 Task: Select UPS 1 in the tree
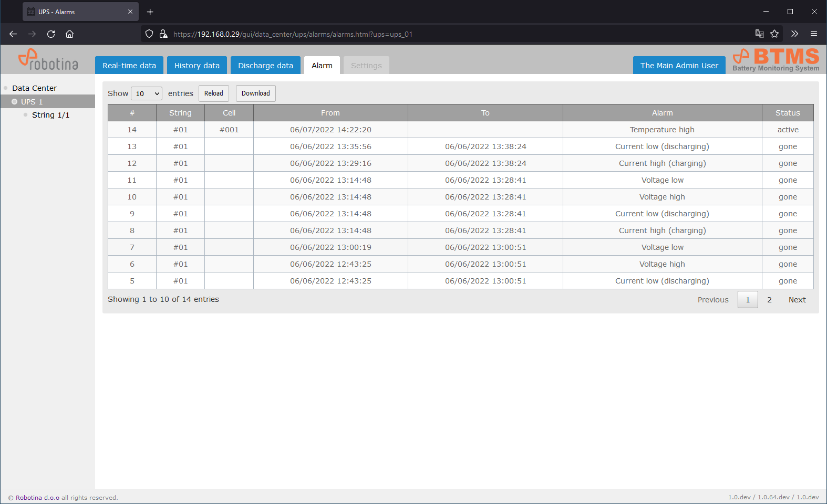click(32, 102)
